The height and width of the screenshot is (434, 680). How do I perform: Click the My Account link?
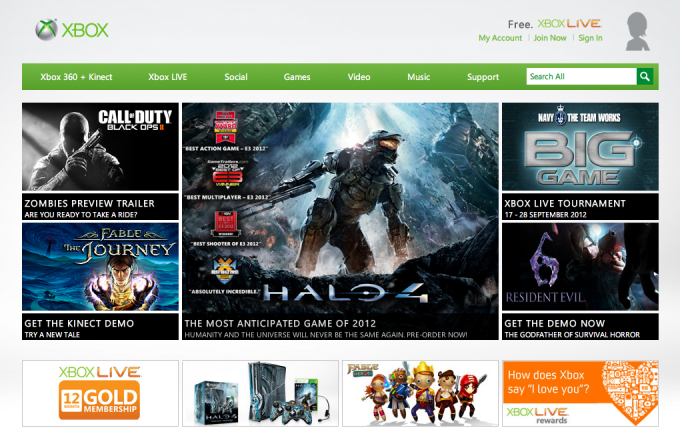pyautogui.click(x=500, y=38)
